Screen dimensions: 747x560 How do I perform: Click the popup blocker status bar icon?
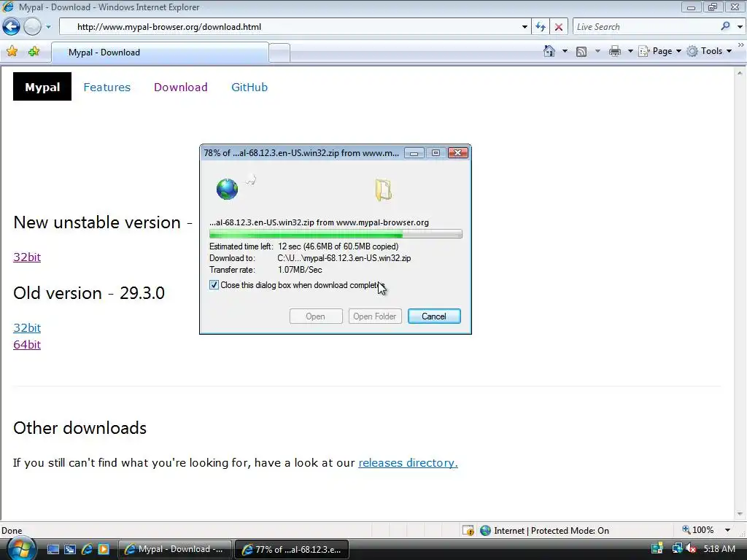click(x=468, y=531)
